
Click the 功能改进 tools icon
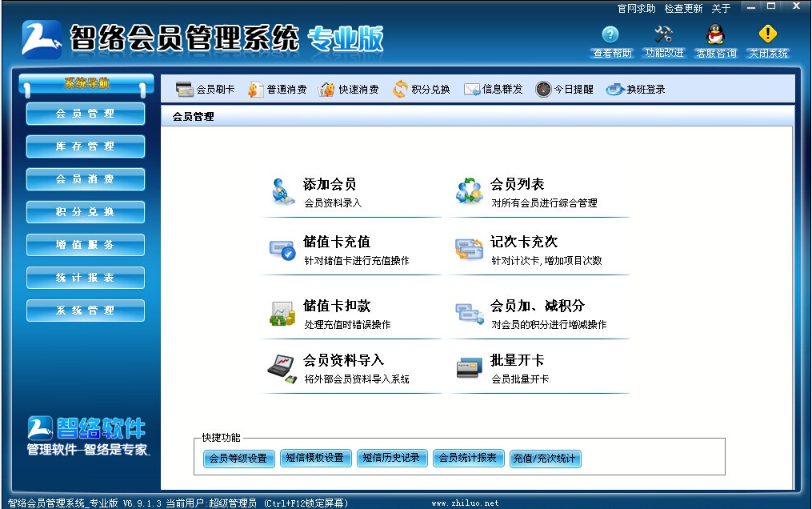coord(663,34)
